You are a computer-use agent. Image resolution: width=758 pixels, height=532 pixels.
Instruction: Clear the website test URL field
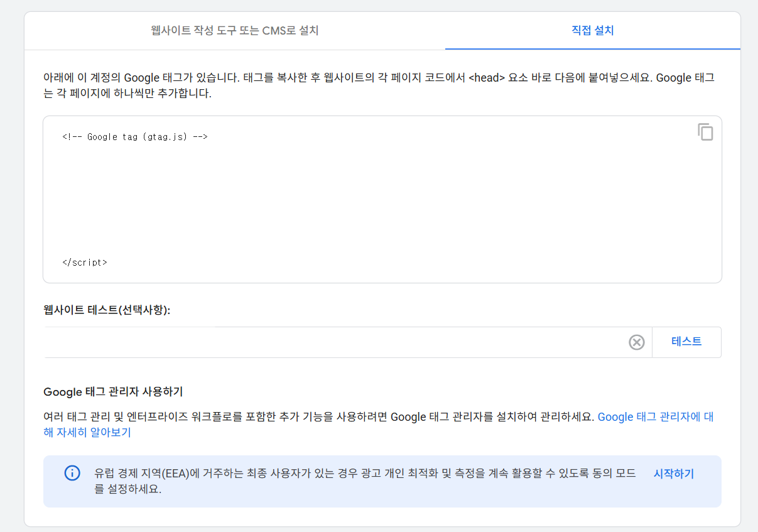[637, 342]
